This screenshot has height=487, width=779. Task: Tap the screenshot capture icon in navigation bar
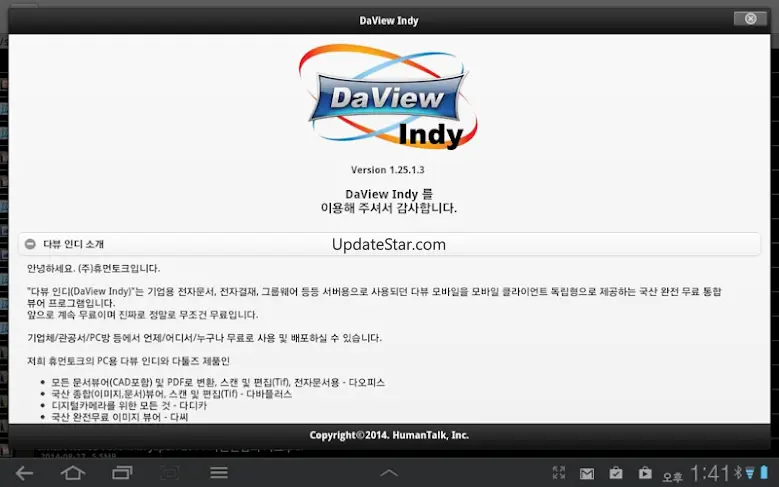tap(170, 472)
